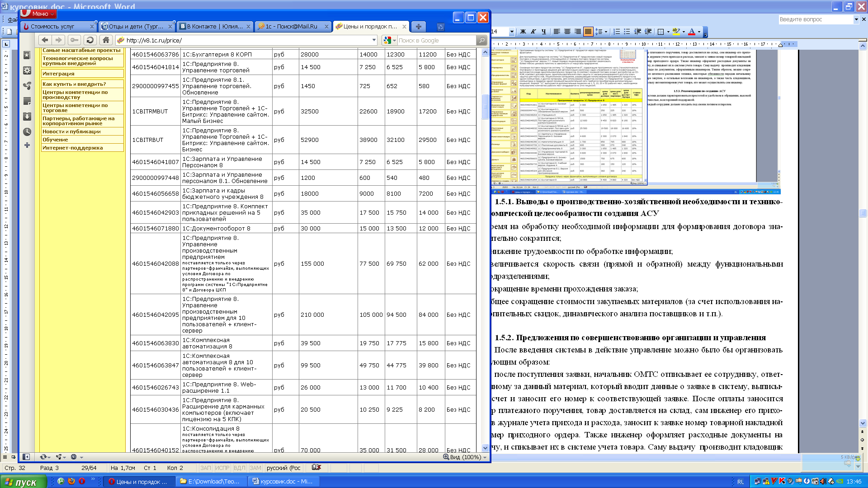Switch to В Контакте tab
This screenshot has height=488, width=868.
point(215,27)
